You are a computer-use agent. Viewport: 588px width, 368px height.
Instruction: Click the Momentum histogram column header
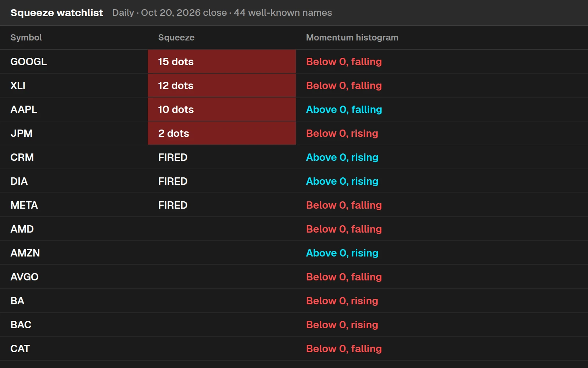point(352,38)
